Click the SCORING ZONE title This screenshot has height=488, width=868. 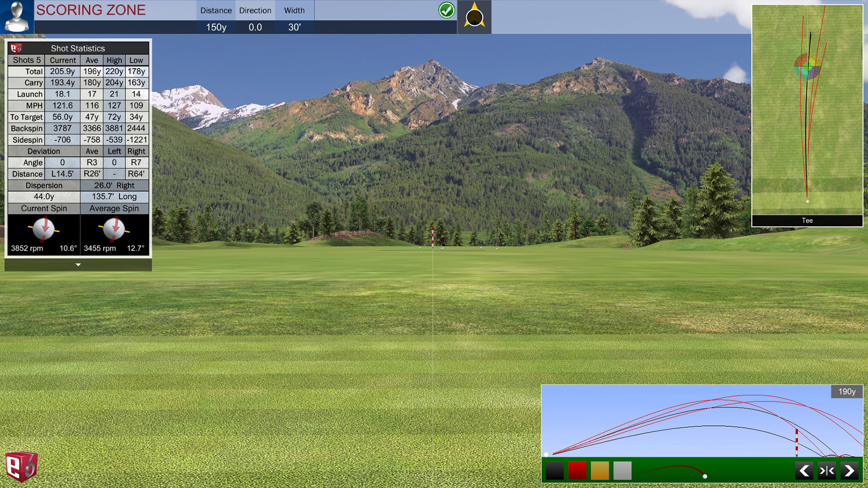click(x=91, y=10)
